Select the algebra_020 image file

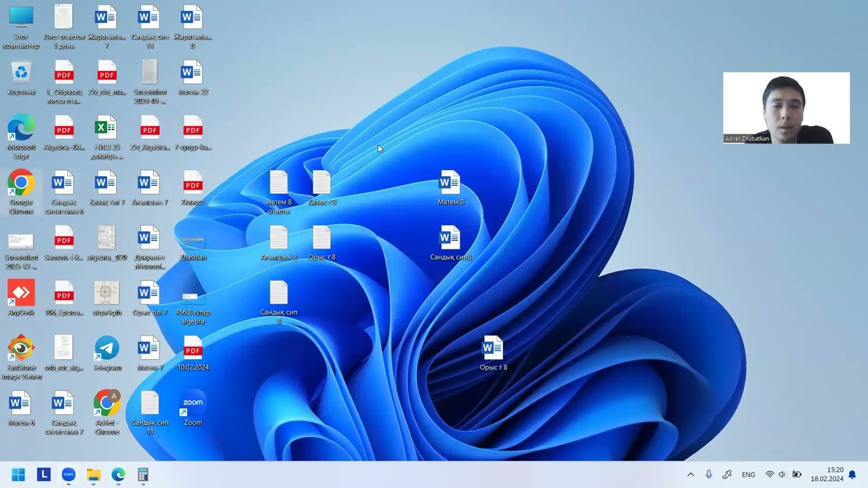[x=107, y=243]
